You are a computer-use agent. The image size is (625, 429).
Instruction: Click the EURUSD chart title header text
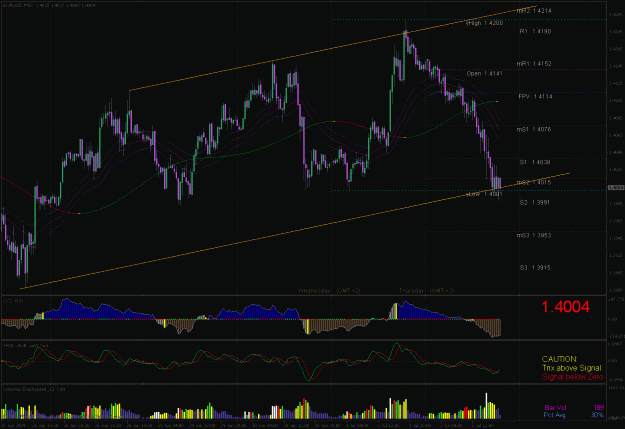coord(49,5)
